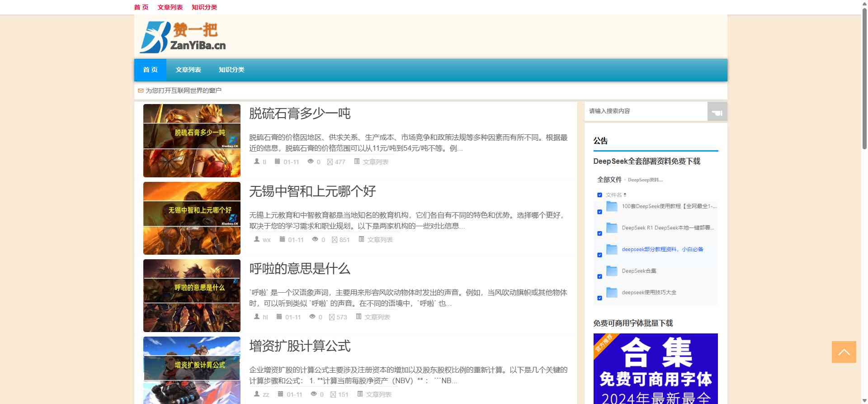Select 知识分类 in the blue navigation bar
868x404 pixels.
231,70
